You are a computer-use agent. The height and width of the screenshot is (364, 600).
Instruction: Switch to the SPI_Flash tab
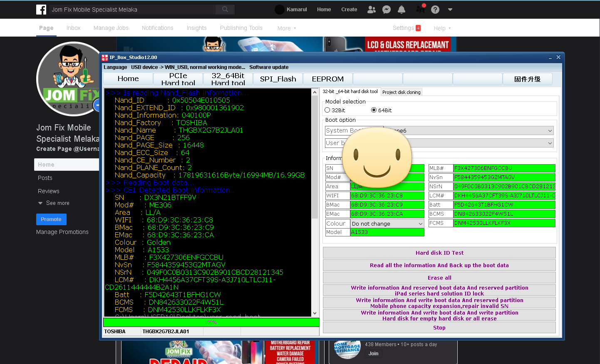[x=278, y=79]
